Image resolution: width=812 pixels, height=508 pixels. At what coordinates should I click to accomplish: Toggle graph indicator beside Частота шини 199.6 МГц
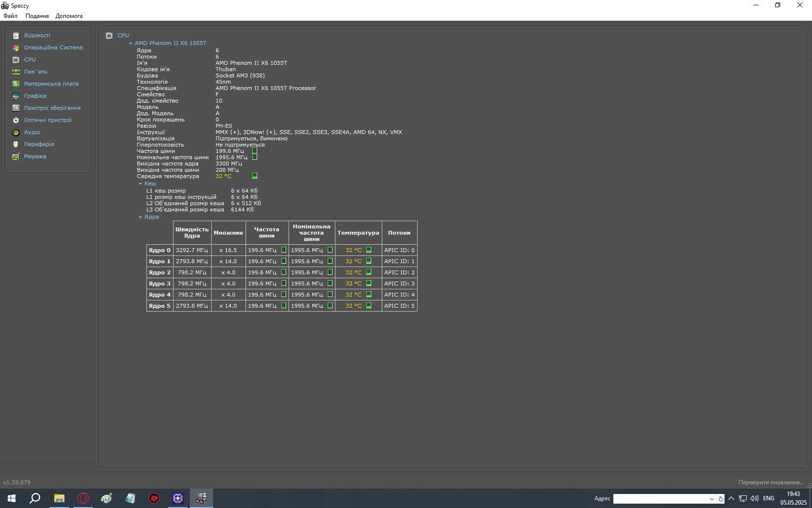coord(255,150)
